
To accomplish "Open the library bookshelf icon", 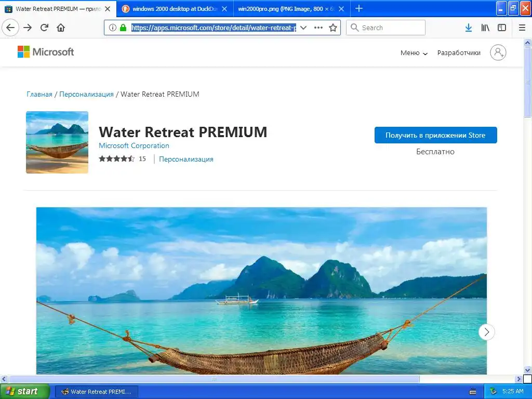I will tap(485, 28).
